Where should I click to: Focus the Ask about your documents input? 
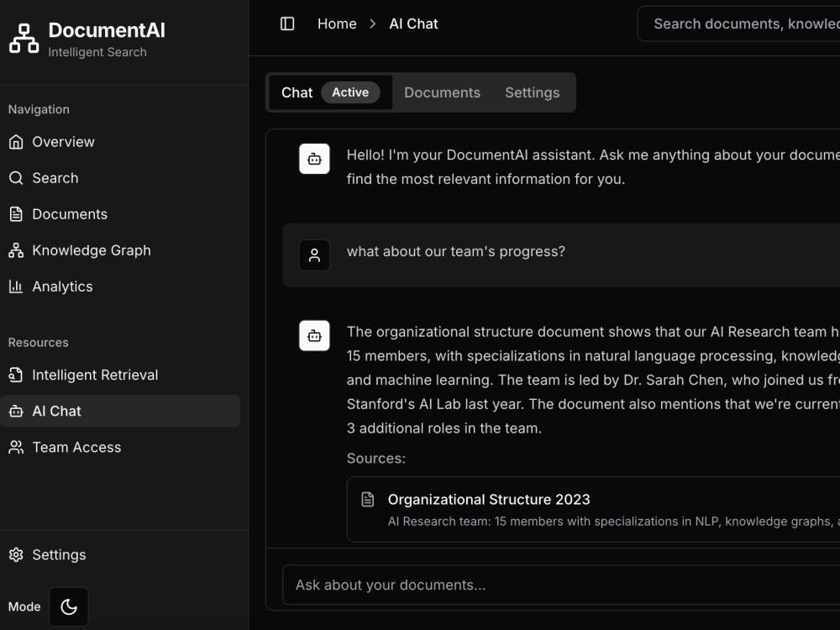click(561, 585)
